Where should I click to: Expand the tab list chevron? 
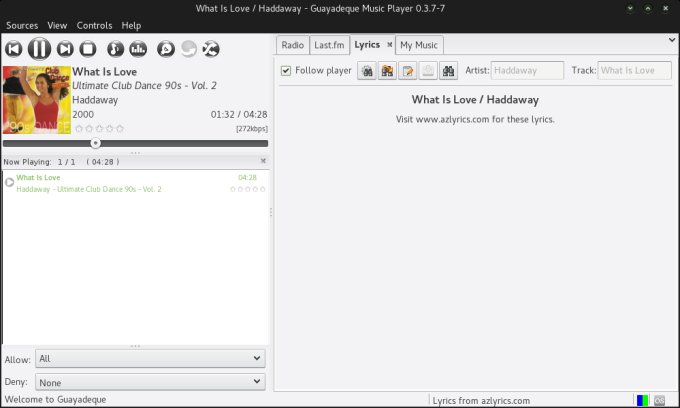click(672, 40)
